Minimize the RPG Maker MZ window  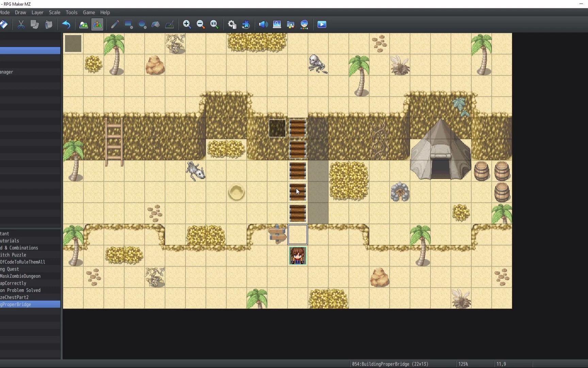pos(581,4)
